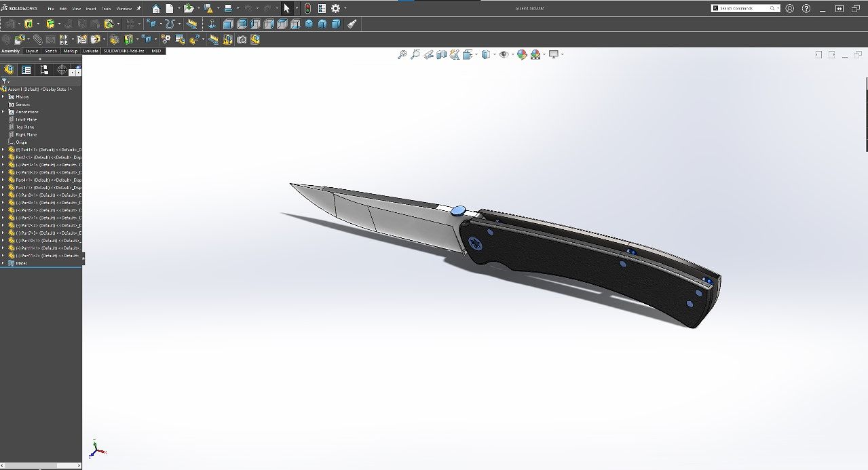
Task: Click the help question mark button
Action: (x=806, y=9)
